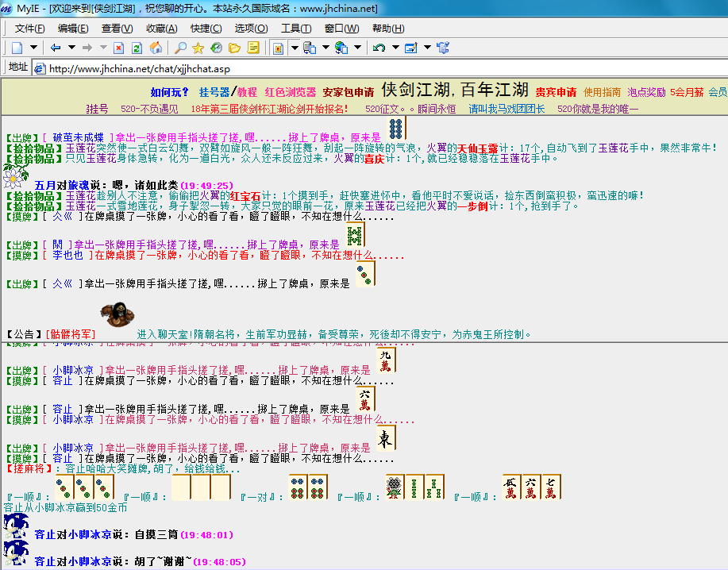Click the rightmost blue toolbar icon

[x=443, y=48]
